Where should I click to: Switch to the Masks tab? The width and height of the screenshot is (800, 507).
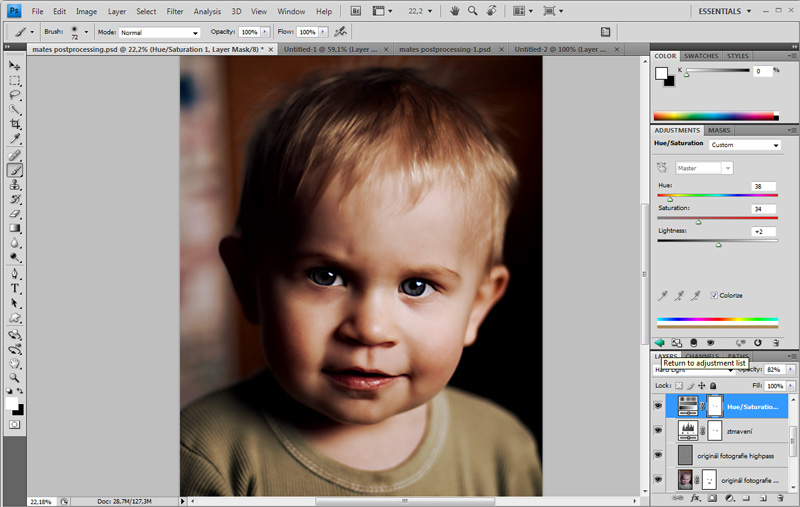(719, 130)
